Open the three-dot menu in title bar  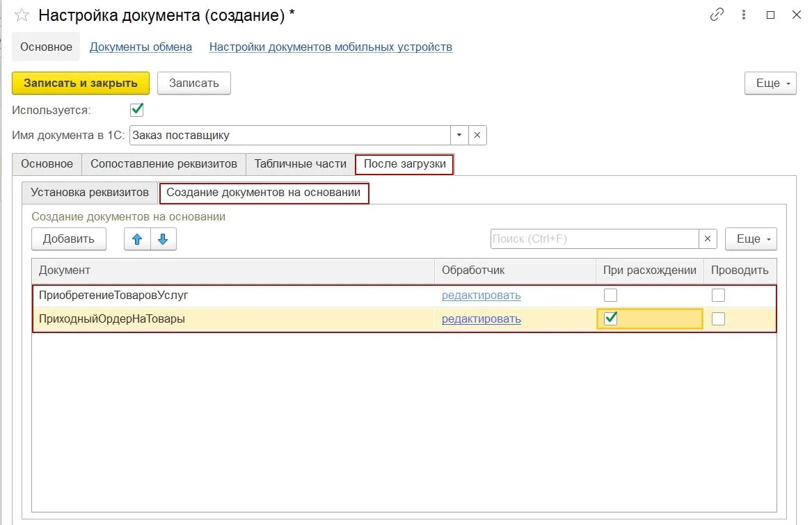pyautogui.click(x=743, y=14)
